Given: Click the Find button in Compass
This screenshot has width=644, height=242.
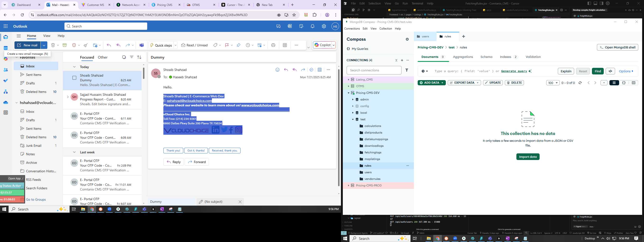Looking at the screenshot, I should click(x=598, y=71).
